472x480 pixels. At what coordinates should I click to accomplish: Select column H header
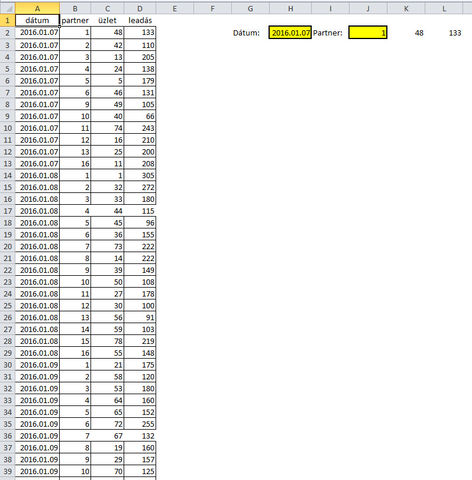pos(290,8)
